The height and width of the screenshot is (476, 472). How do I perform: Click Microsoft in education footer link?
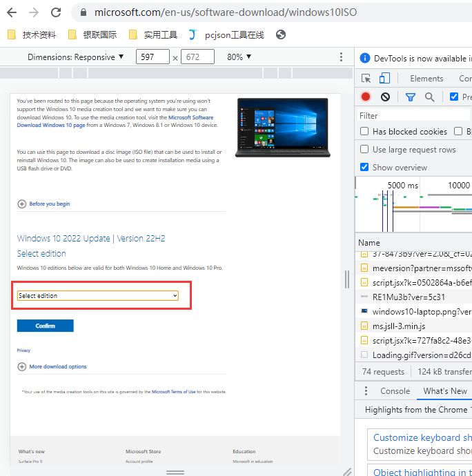[x=253, y=462]
